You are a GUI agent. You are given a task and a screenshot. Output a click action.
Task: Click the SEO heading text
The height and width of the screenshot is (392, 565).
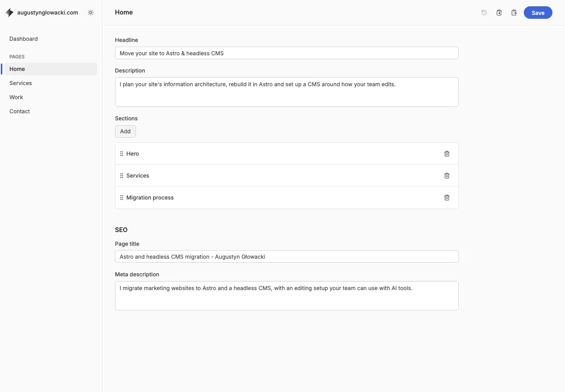(x=121, y=230)
